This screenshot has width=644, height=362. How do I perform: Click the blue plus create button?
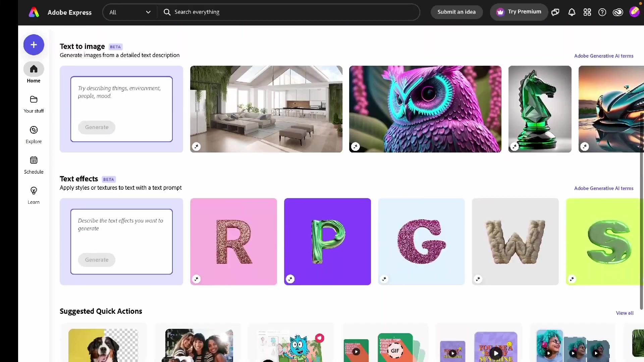[34, 45]
